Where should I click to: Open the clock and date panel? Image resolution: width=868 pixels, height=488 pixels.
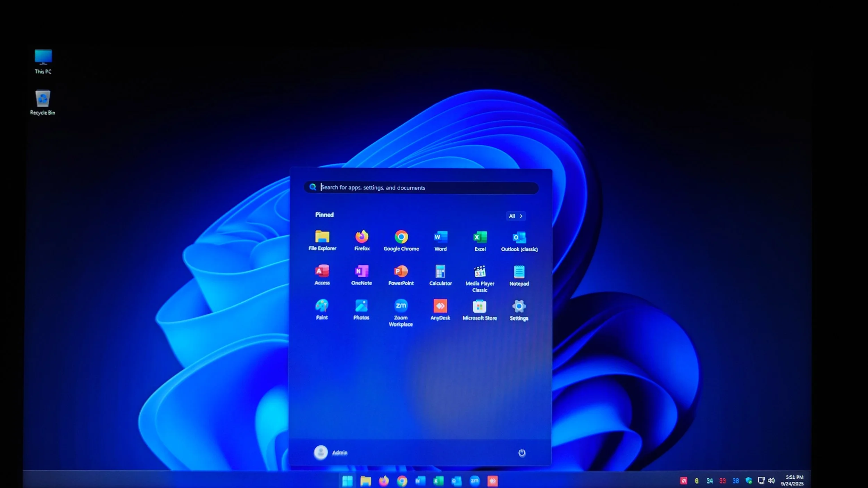click(793, 480)
